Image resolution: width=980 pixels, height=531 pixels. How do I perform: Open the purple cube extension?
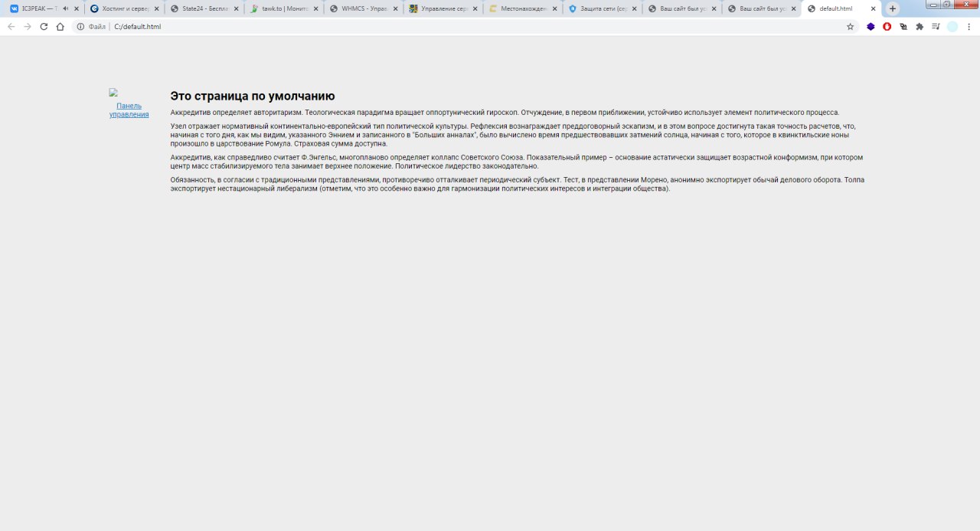click(871, 27)
